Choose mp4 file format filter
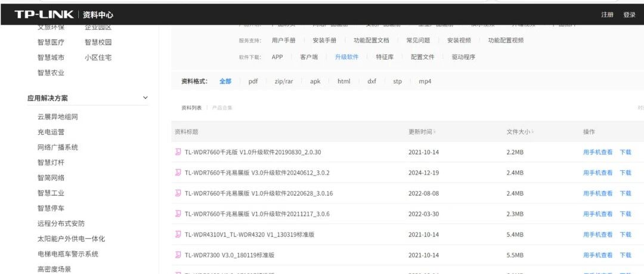This screenshot has height=274, width=644. click(425, 81)
